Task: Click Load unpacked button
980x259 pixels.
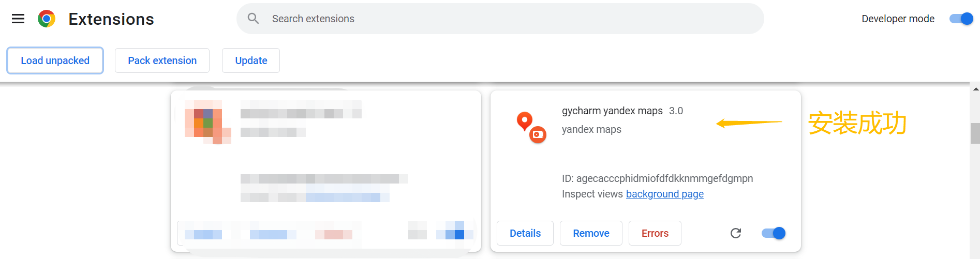Action: (x=55, y=60)
